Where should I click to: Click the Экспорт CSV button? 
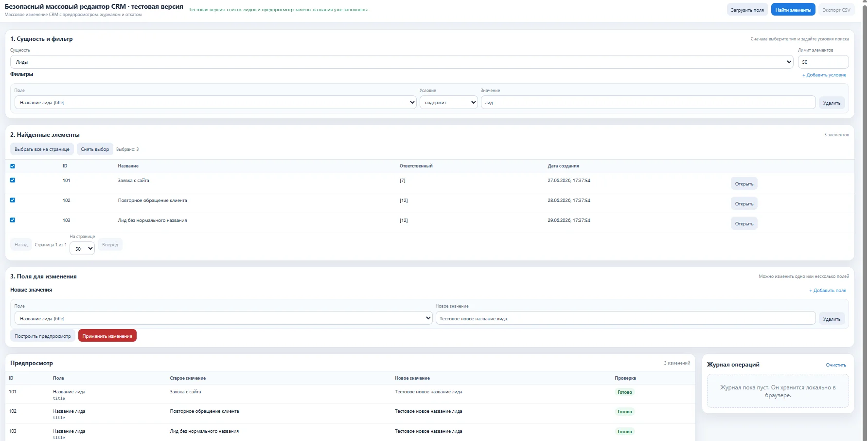(x=836, y=10)
